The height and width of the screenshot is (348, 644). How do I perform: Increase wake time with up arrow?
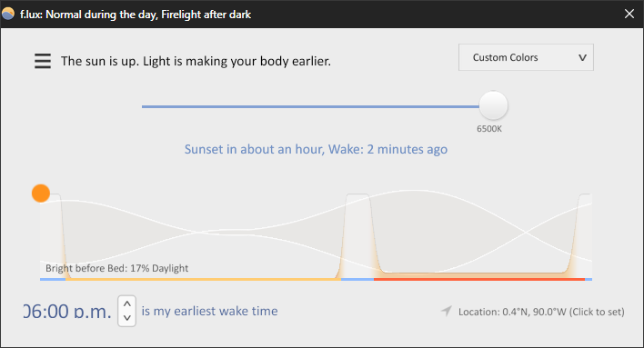[x=127, y=304]
